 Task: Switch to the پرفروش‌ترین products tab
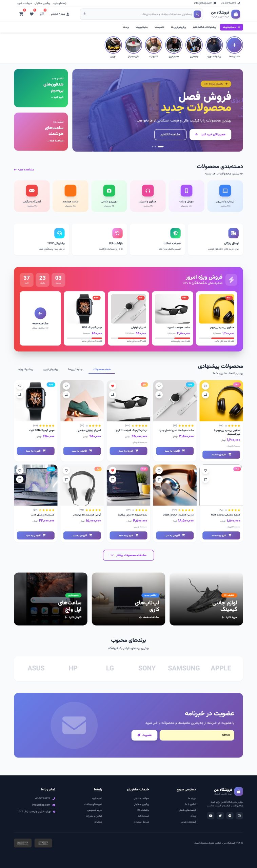point(51,369)
